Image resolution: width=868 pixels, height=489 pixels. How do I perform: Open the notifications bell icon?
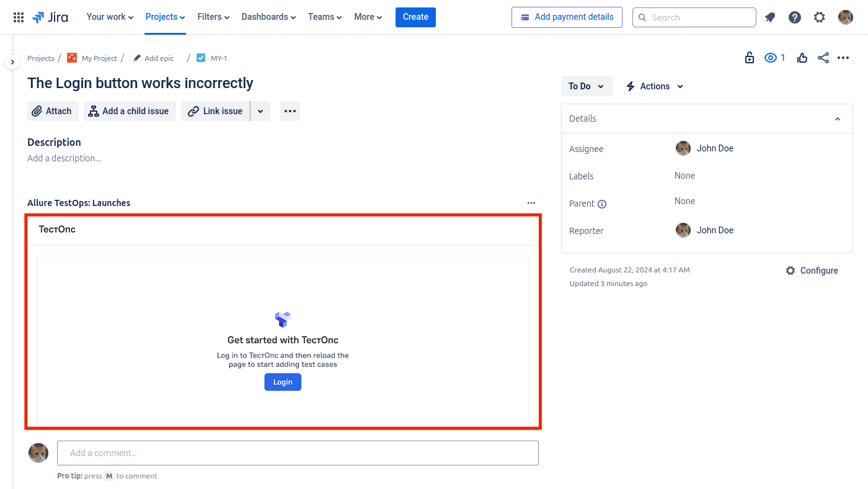[x=770, y=17]
